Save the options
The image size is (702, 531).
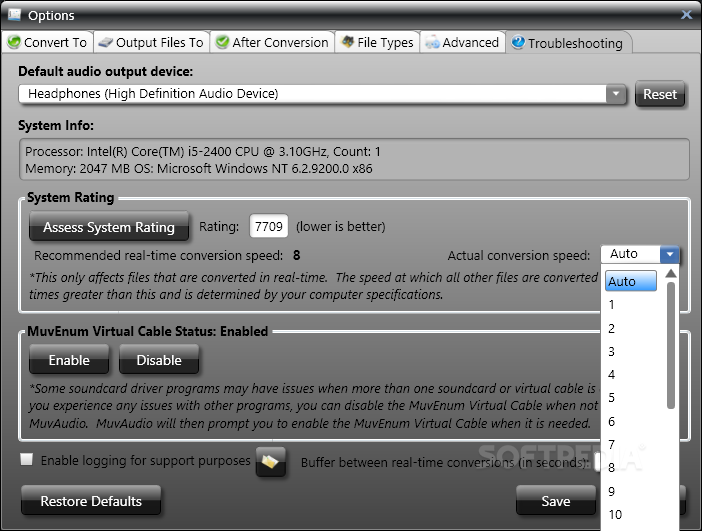click(556, 501)
